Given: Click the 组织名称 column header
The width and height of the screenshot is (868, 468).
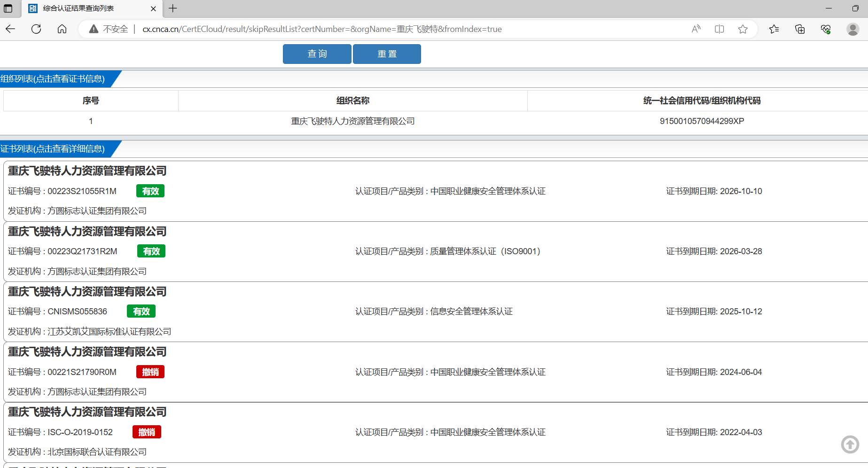Looking at the screenshot, I should pos(353,101).
